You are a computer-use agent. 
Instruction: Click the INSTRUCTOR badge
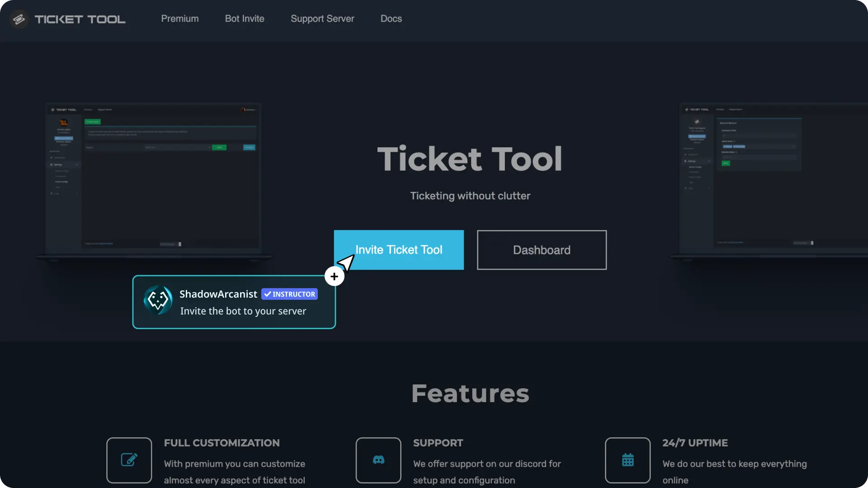pos(290,294)
